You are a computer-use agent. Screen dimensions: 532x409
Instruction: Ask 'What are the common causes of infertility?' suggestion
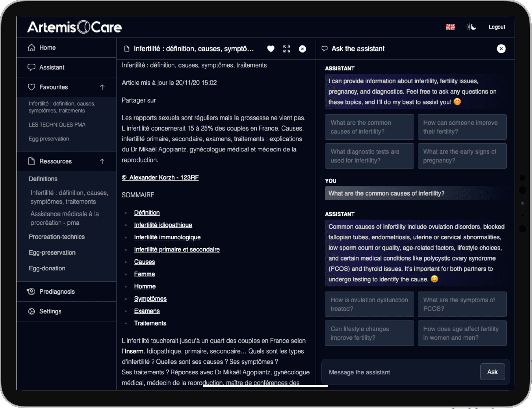point(369,127)
